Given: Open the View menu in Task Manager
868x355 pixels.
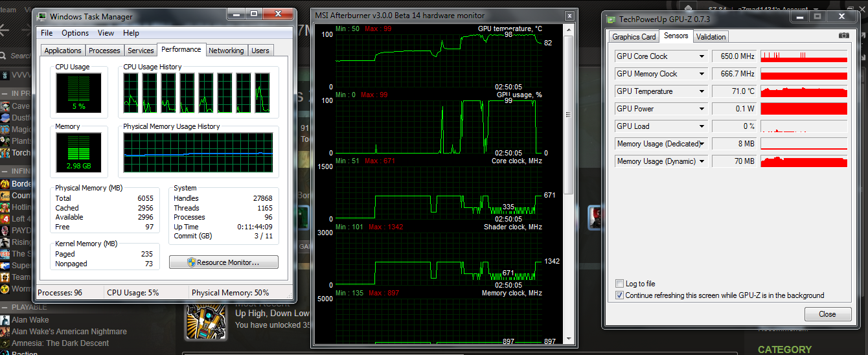Looking at the screenshot, I should point(106,33).
